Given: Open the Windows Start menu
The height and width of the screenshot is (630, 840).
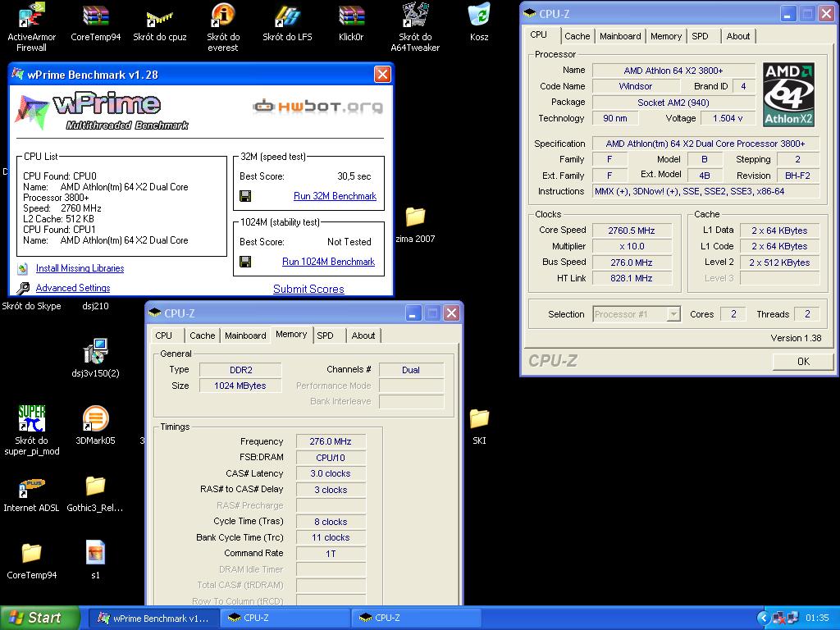Looking at the screenshot, I should pyautogui.click(x=39, y=618).
